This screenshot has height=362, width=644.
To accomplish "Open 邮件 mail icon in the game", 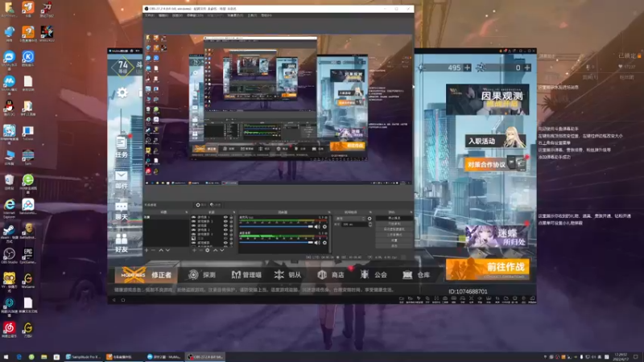I will click(122, 179).
